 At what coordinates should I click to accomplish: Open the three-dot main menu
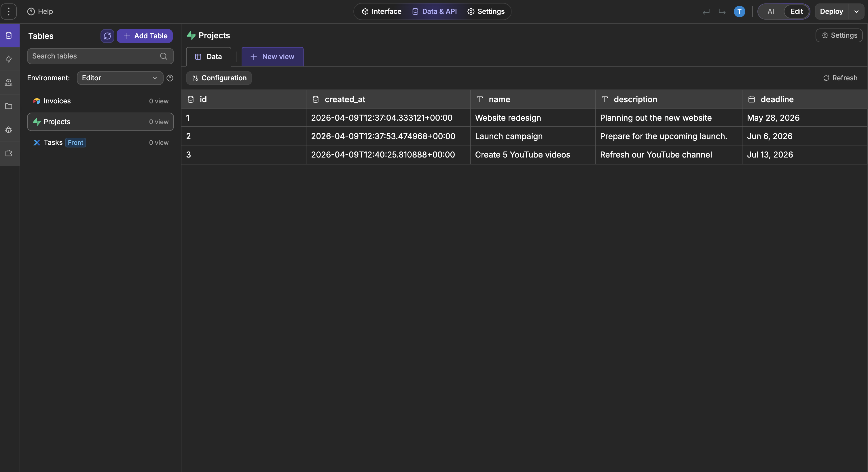tap(9, 12)
